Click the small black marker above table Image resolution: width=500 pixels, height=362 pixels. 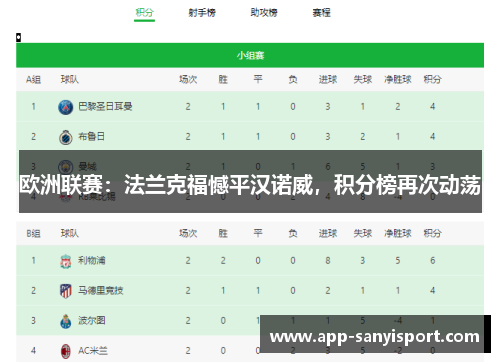coord(19,38)
